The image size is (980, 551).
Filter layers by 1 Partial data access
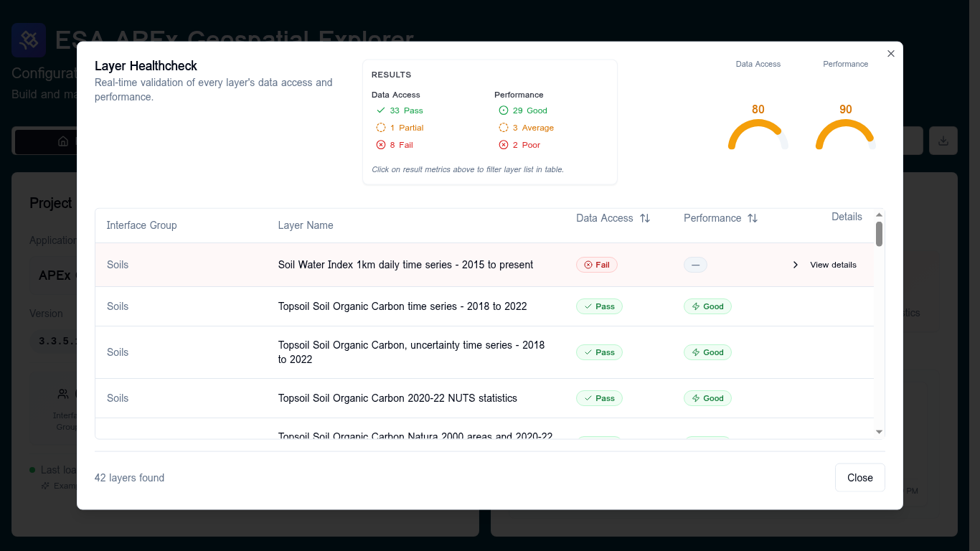coord(400,128)
